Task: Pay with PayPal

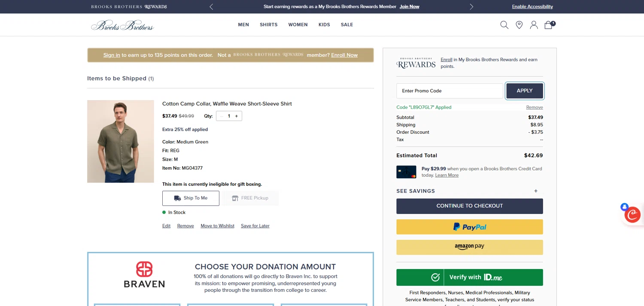Action: (x=469, y=227)
